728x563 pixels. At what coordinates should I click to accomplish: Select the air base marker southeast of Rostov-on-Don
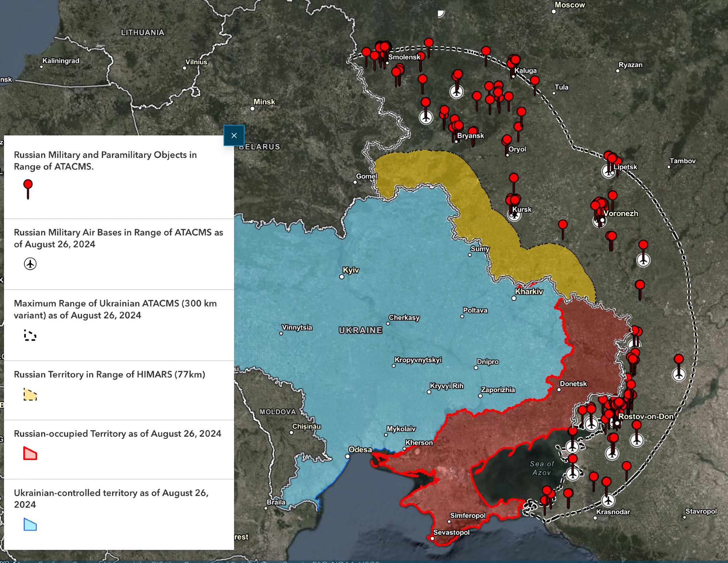coord(637,440)
